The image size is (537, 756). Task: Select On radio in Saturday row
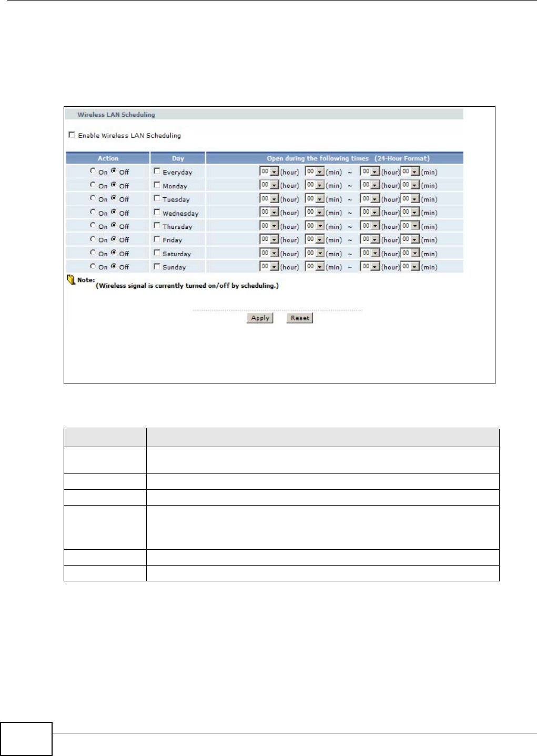(x=93, y=253)
